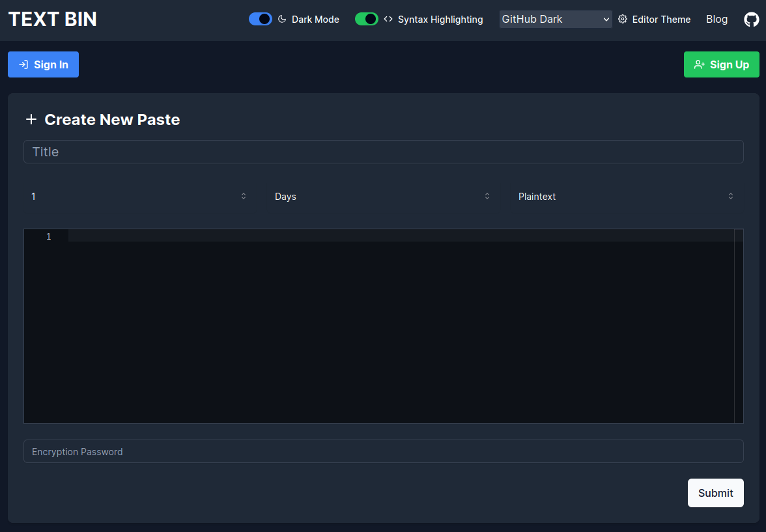Open the Plaintext language dropdown

click(627, 197)
